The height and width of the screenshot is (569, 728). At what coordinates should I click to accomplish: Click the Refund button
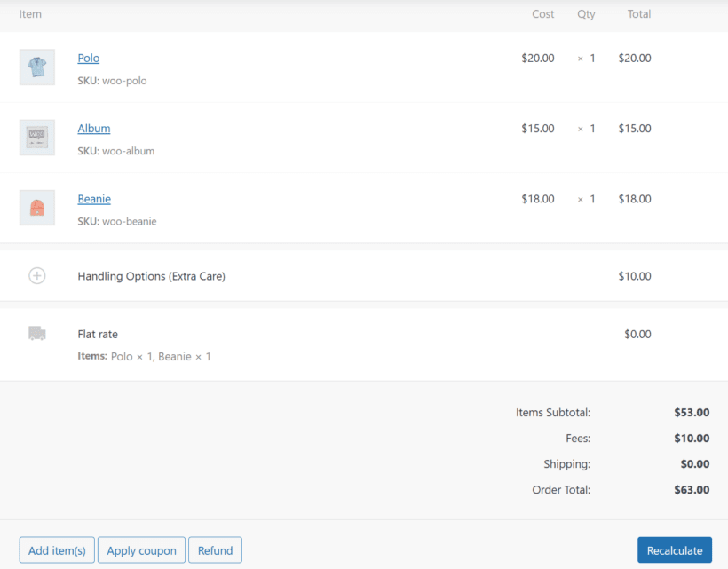(215, 549)
